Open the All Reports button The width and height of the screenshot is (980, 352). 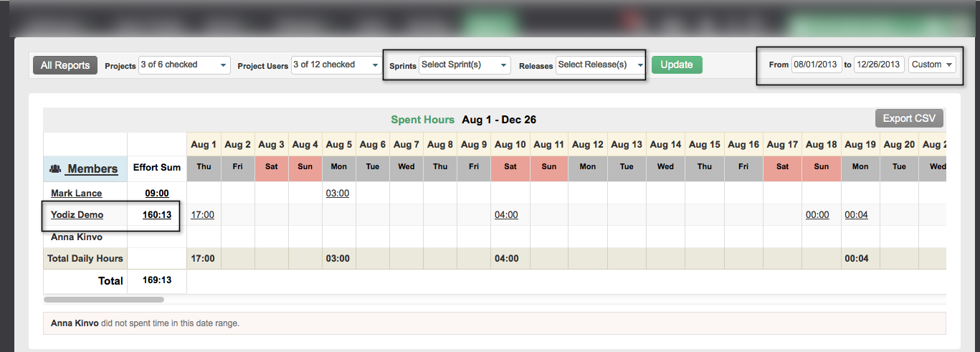click(65, 65)
